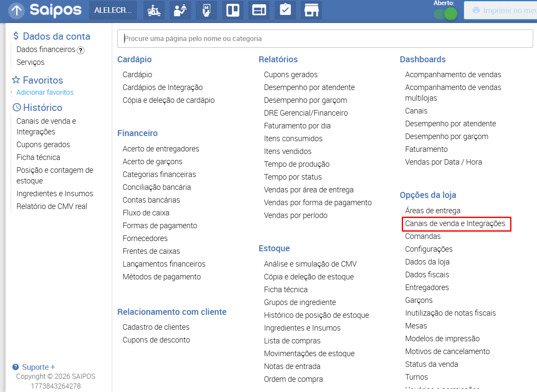This screenshot has height=392, width=537.
Task: Open the ALELECR... store selector
Action: [113, 10]
